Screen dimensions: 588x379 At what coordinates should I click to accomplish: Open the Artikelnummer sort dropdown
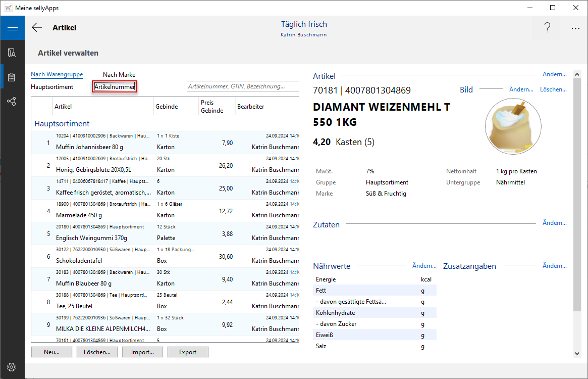pos(115,87)
